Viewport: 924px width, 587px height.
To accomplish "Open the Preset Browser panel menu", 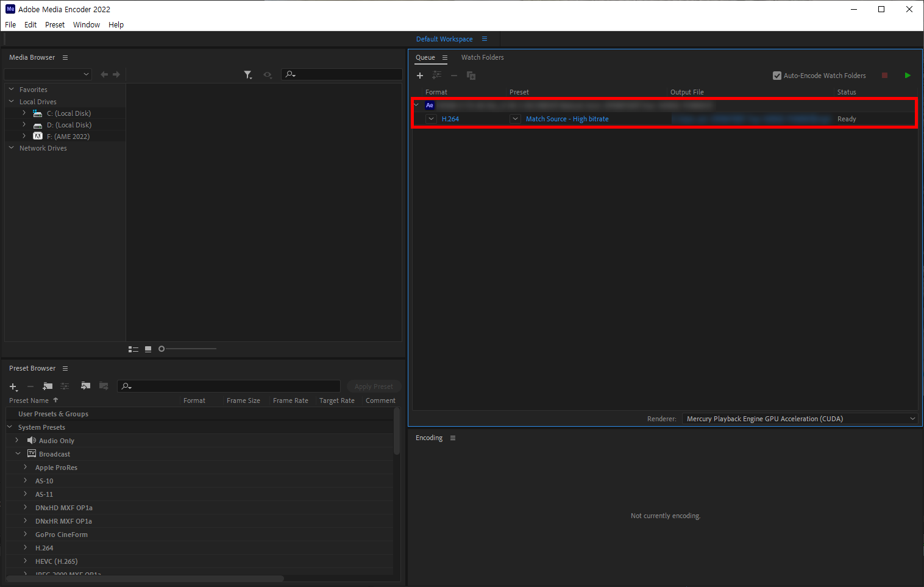I will pos(65,368).
